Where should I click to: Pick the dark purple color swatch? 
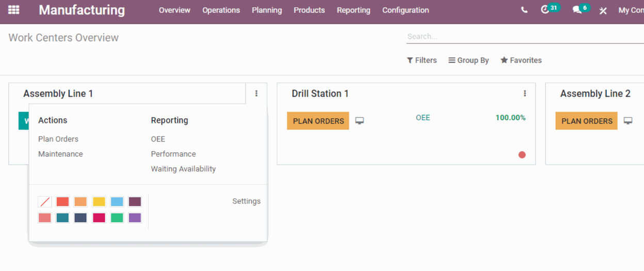[135, 202]
